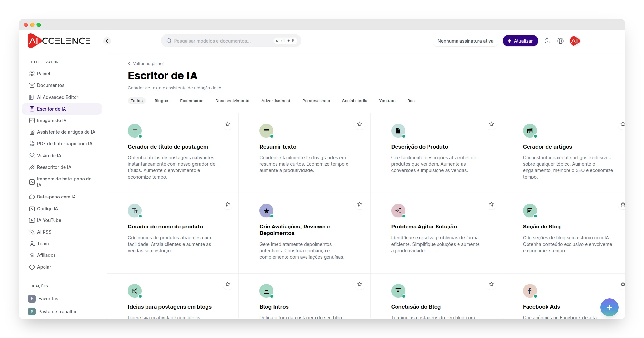Expand the floating plus action button

609,307
